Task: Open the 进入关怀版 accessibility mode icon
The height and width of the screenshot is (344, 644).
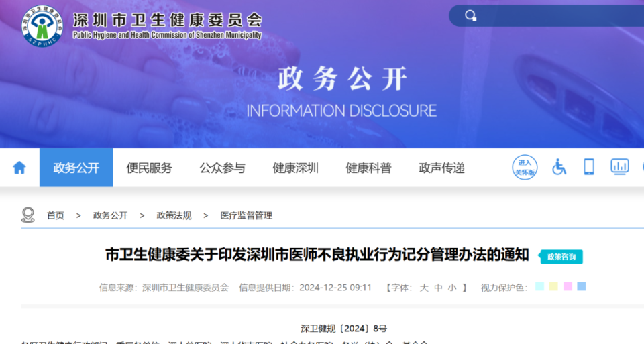Action: [525, 168]
